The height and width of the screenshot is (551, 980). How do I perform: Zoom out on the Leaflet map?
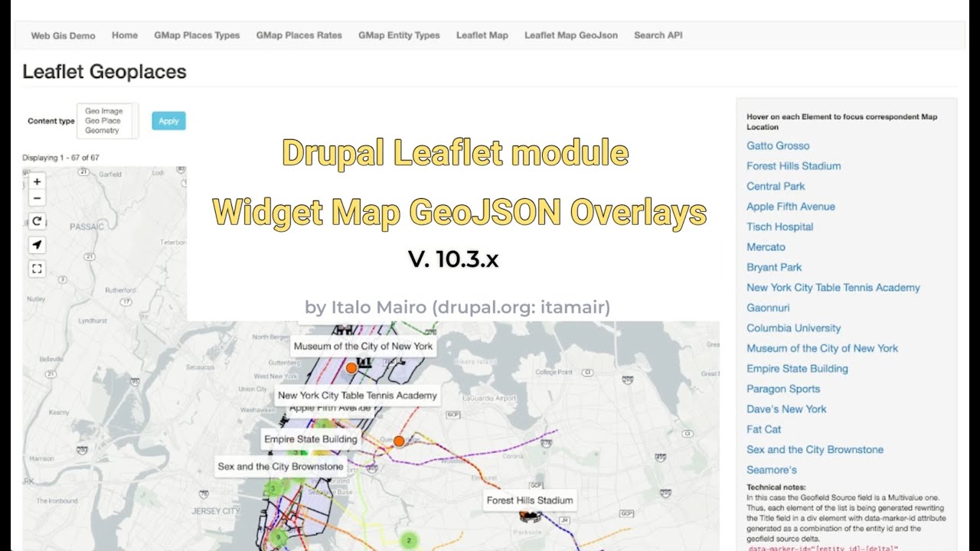point(37,198)
